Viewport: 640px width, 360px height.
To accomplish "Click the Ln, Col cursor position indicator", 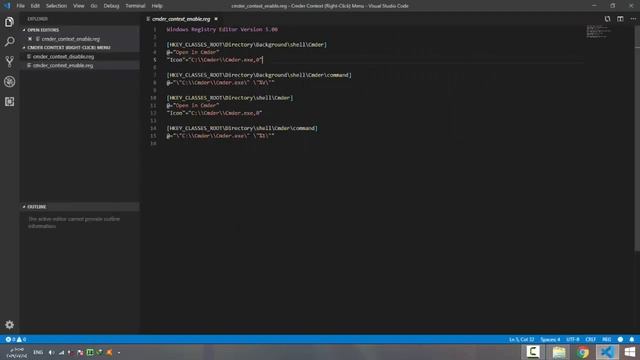I will [521, 340].
